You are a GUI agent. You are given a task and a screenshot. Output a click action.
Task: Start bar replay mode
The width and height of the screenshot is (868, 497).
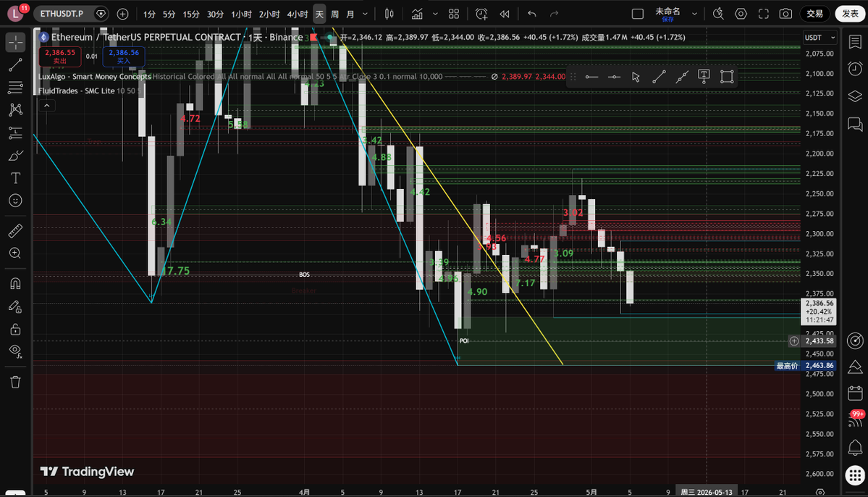(x=505, y=14)
